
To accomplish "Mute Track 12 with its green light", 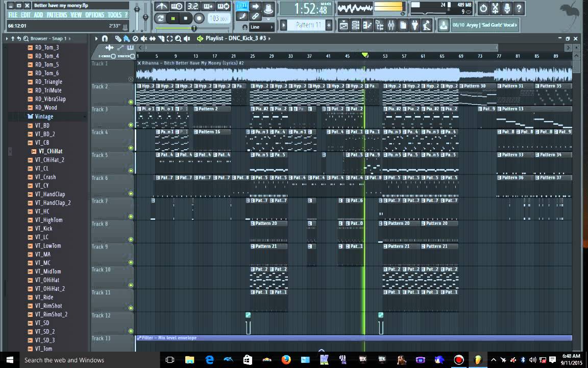I will tap(131, 331).
